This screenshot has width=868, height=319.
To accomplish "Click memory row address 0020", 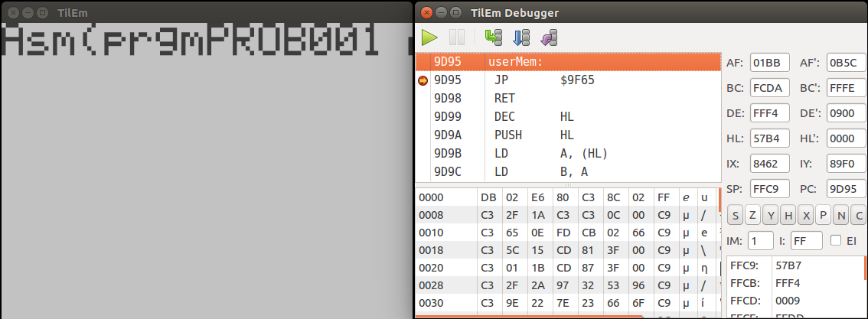I will click(431, 269).
